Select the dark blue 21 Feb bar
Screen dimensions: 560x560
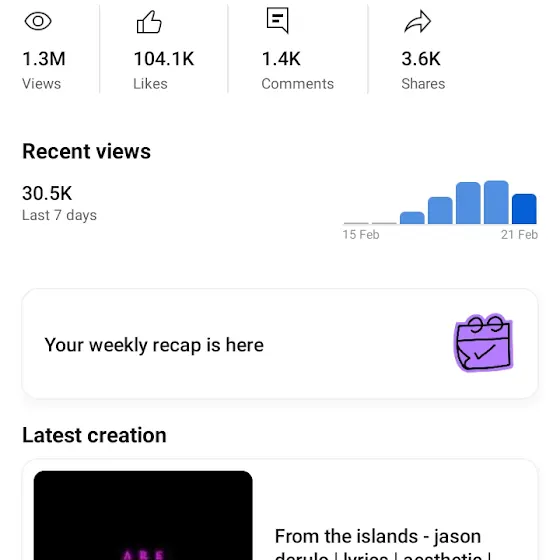(524, 209)
